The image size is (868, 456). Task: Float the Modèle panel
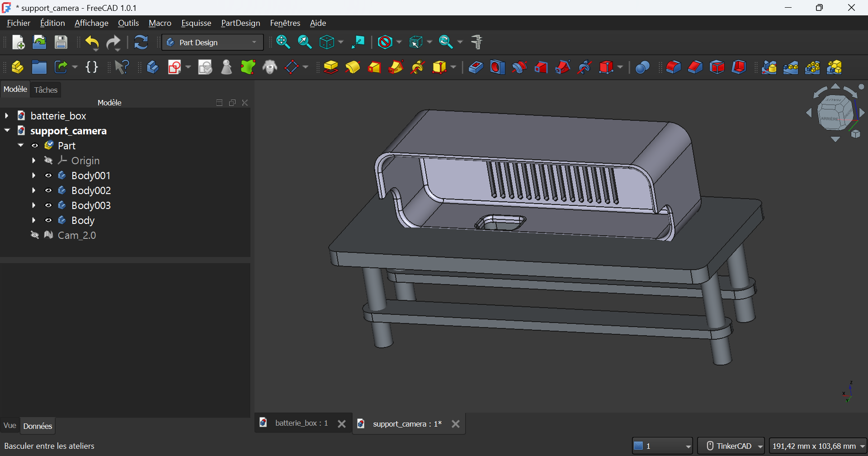pyautogui.click(x=232, y=103)
